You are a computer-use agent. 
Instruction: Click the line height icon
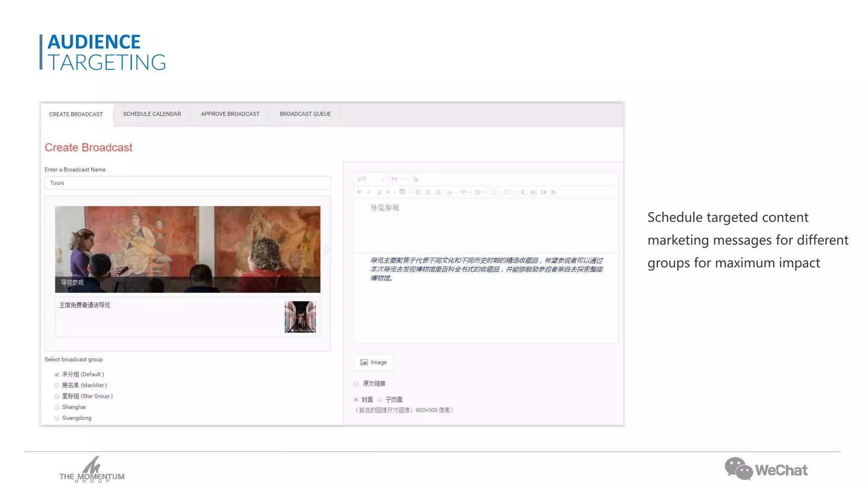click(478, 192)
